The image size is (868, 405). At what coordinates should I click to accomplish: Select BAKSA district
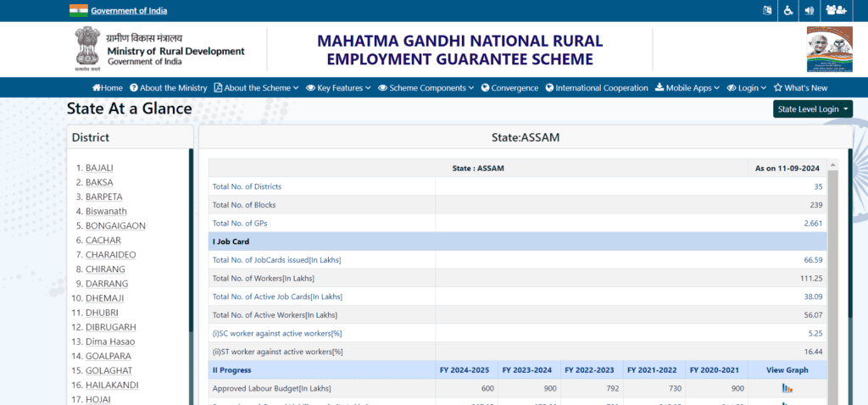tap(99, 182)
